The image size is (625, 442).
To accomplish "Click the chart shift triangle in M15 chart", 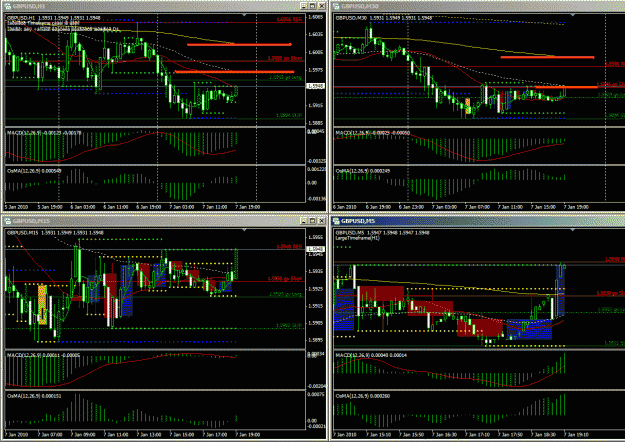I will click(x=244, y=230).
